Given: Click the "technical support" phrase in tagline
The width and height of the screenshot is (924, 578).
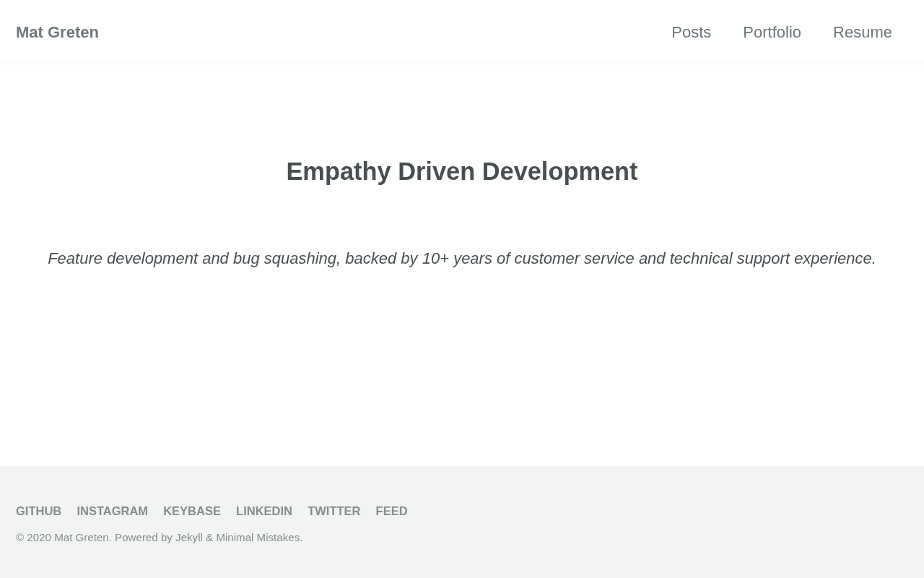Looking at the screenshot, I should pos(729,259).
